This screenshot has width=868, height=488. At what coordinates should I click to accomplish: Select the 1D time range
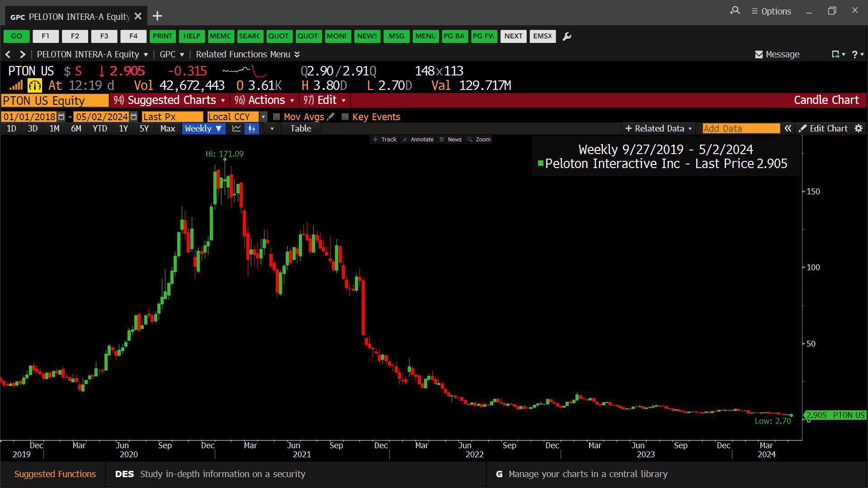coord(12,129)
